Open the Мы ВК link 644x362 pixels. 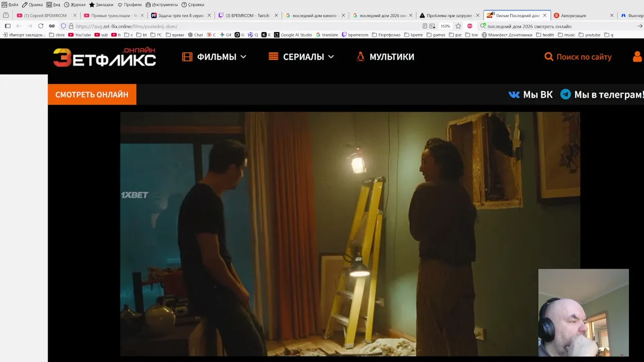tap(531, 95)
